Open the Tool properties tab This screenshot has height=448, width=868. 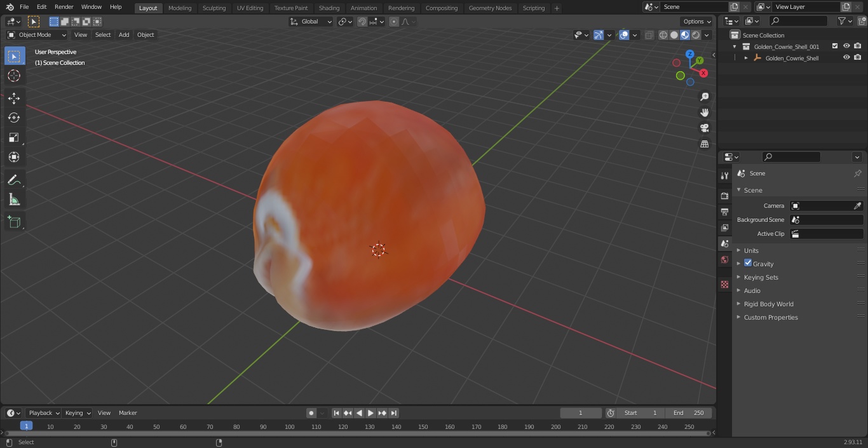tap(724, 175)
